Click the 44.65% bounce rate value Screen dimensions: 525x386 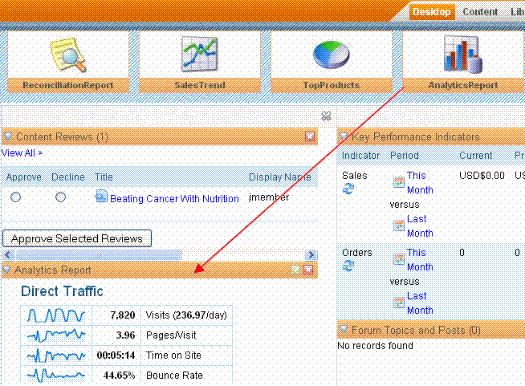tap(119, 375)
